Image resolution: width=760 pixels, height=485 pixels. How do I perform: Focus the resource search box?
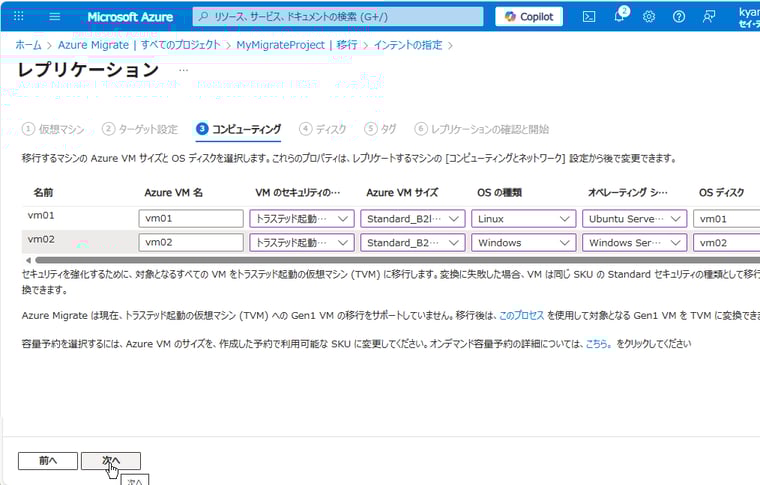[x=338, y=16]
